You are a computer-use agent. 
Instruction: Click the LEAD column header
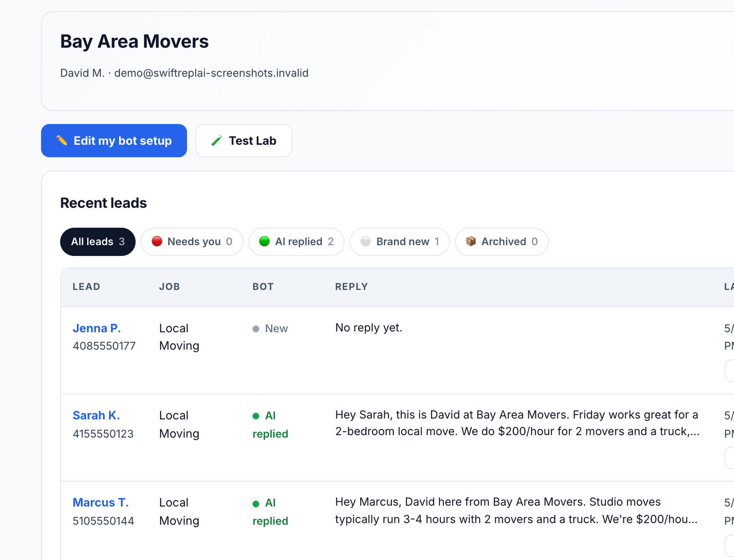tap(86, 287)
